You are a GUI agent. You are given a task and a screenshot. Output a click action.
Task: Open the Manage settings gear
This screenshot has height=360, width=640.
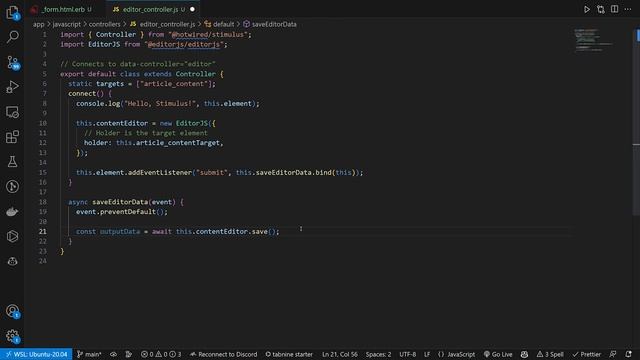click(12, 336)
